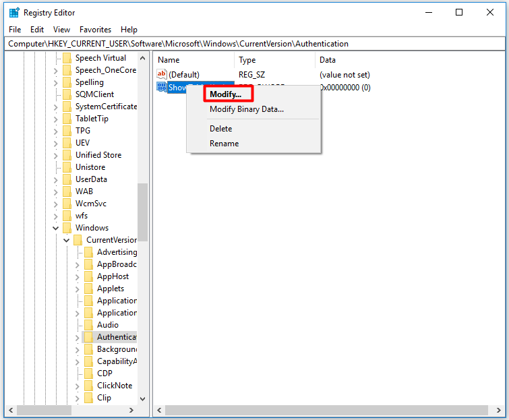Click the Unified Store folder icon
509x420 pixels.
coord(67,155)
